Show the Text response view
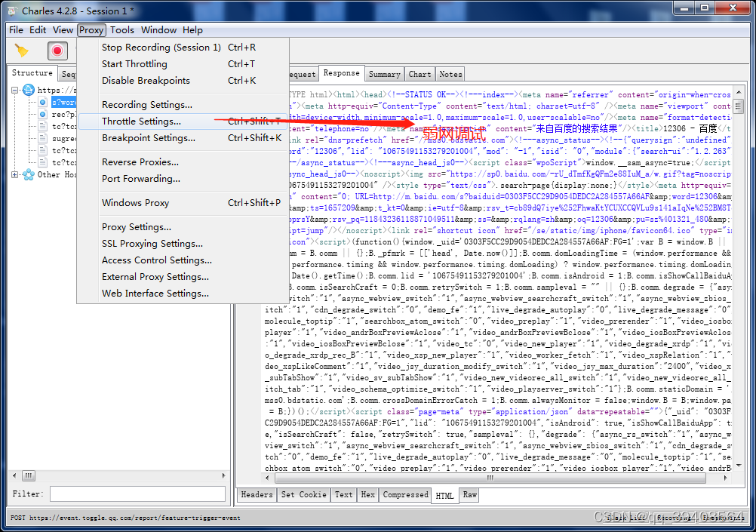Screen dimensions: 756x532 344,495
